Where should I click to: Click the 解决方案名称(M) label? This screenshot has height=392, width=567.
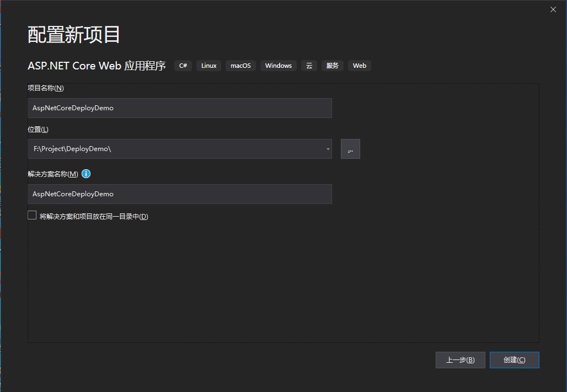click(x=53, y=174)
